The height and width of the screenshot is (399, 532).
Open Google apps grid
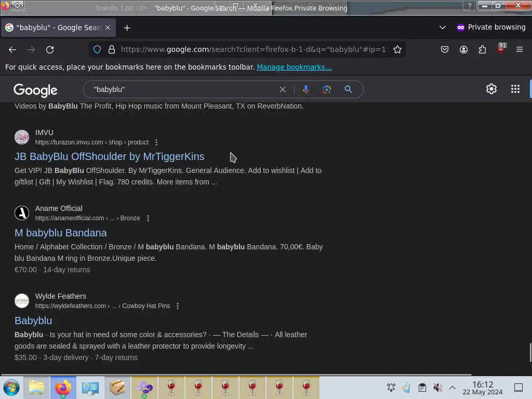[515, 89]
